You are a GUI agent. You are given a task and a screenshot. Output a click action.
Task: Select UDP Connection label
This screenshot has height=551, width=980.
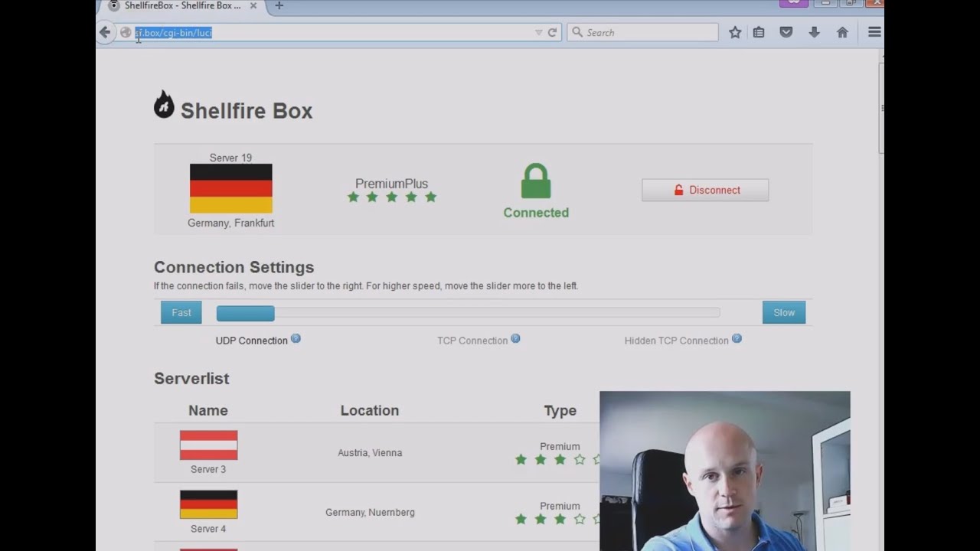tap(252, 341)
